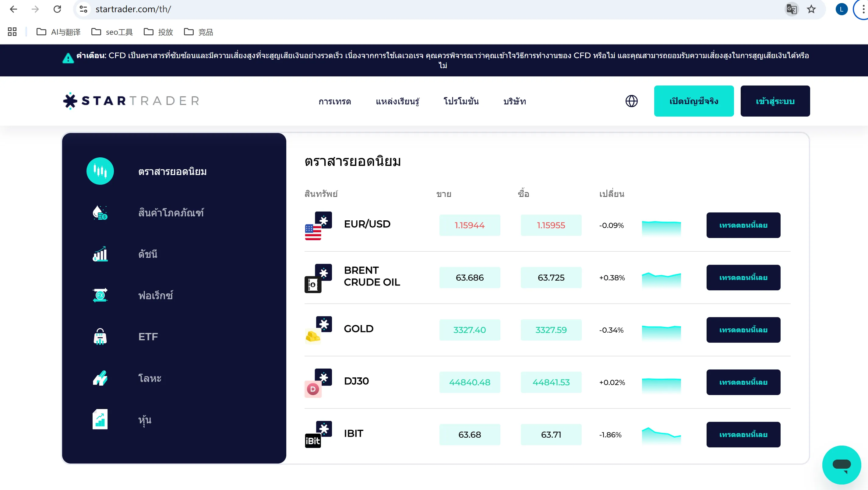Click IBIT sell price 63.68

pyautogui.click(x=470, y=435)
